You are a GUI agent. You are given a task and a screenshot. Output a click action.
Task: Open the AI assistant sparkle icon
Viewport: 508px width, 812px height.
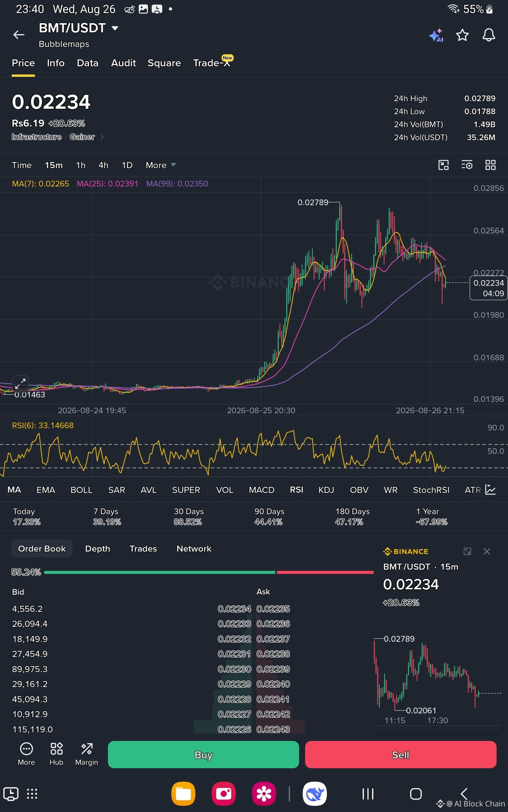pos(436,35)
